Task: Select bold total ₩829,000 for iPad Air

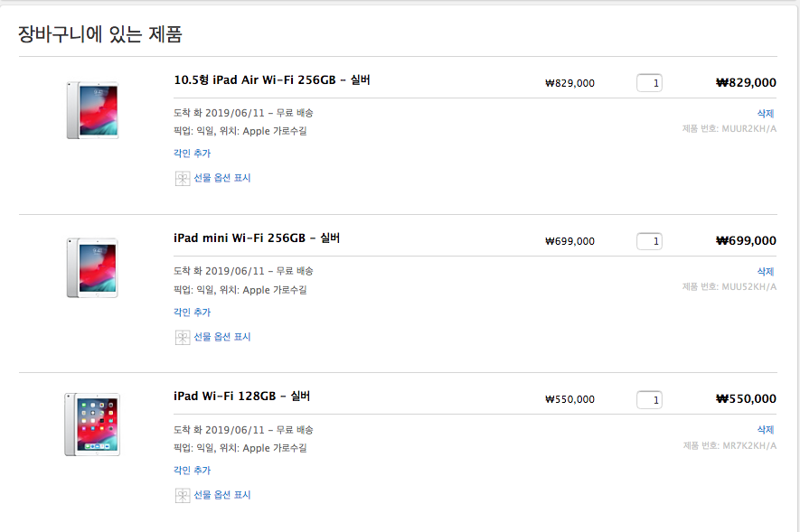Action: [746, 82]
